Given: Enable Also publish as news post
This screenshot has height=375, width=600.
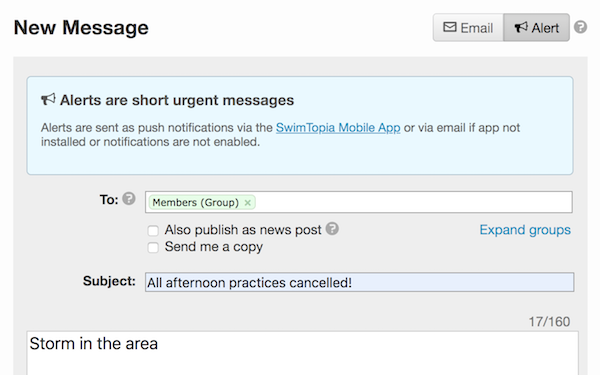Looking at the screenshot, I should (153, 230).
